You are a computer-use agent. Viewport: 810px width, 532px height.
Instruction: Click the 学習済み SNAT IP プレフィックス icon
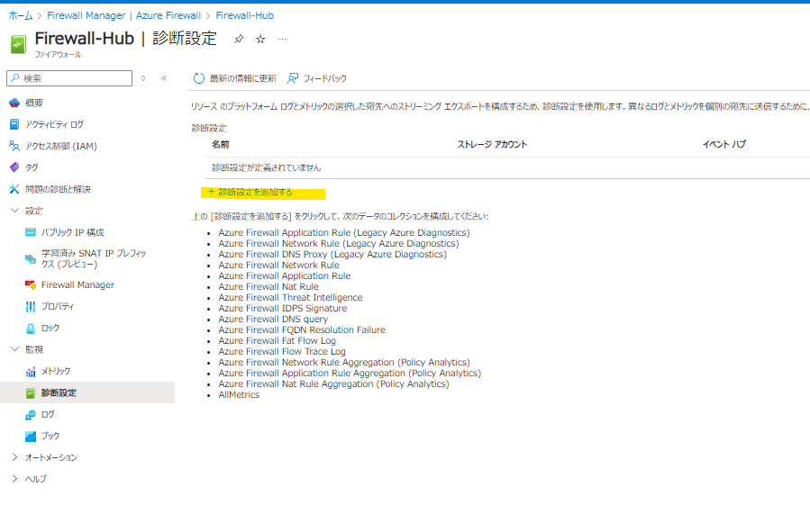tap(31, 258)
